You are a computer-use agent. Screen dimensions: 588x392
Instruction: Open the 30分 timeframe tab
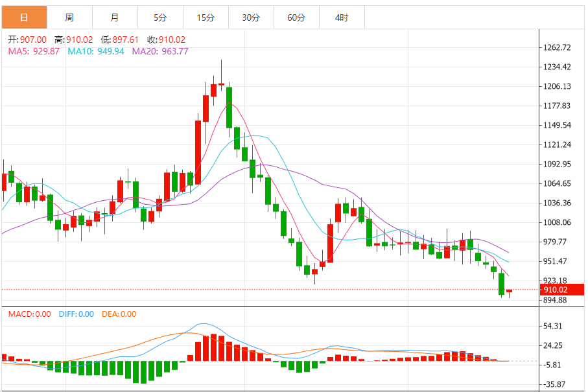coord(251,17)
